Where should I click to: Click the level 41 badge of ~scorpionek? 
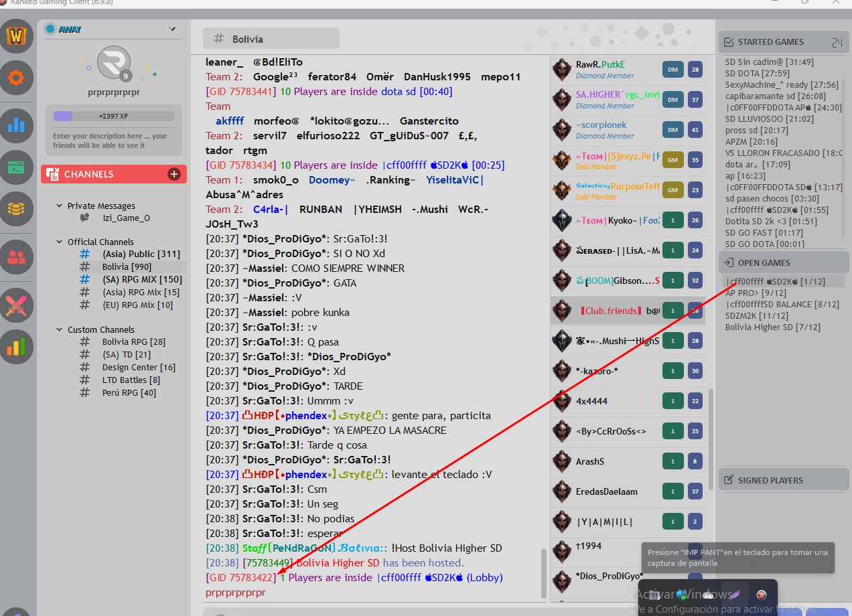click(x=695, y=130)
